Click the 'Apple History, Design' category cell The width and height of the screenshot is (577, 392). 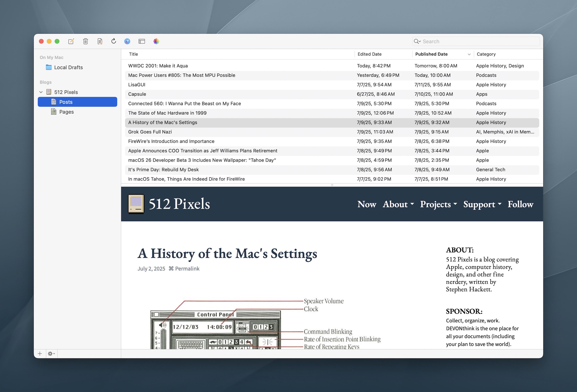[x=500, y=66]
